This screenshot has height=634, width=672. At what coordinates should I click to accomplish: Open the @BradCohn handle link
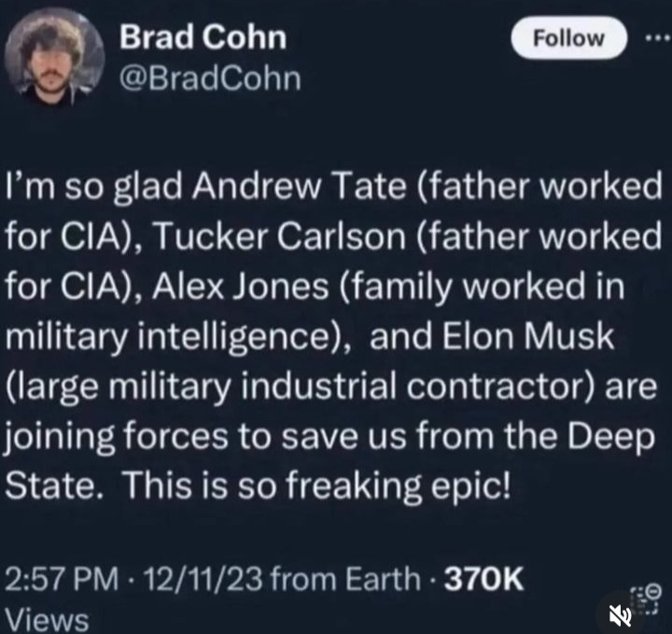coord(210,78)
